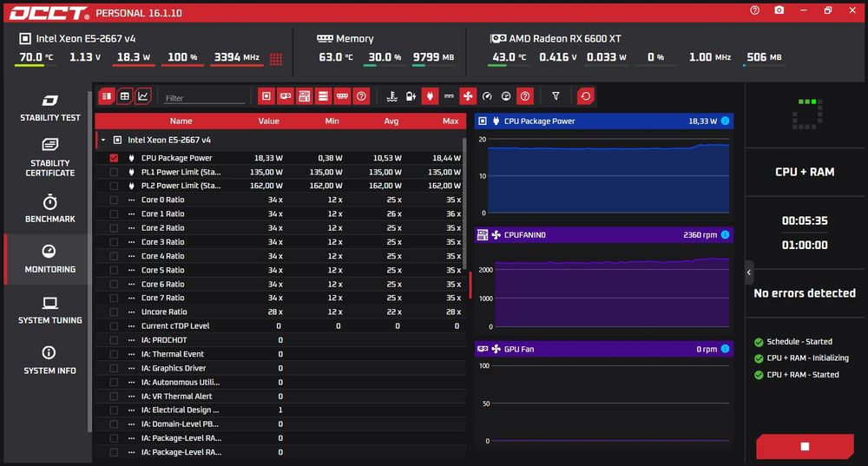868x466 pixels.
Task: Open the Stability Test section
Action: (49, 108)
